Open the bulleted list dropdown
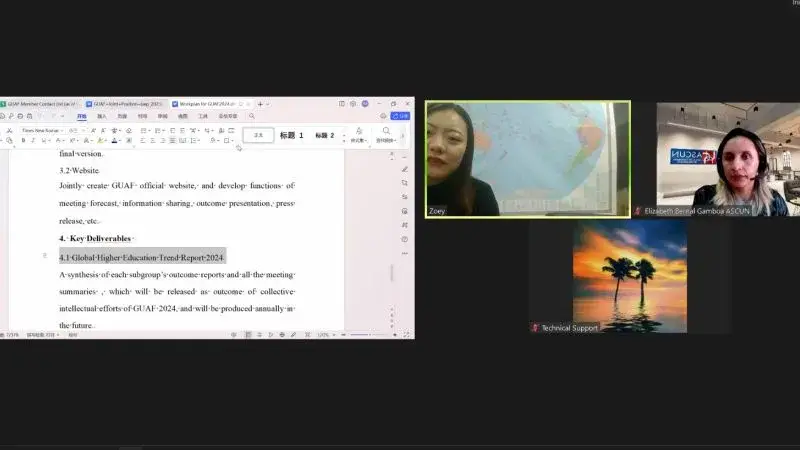 145,131
